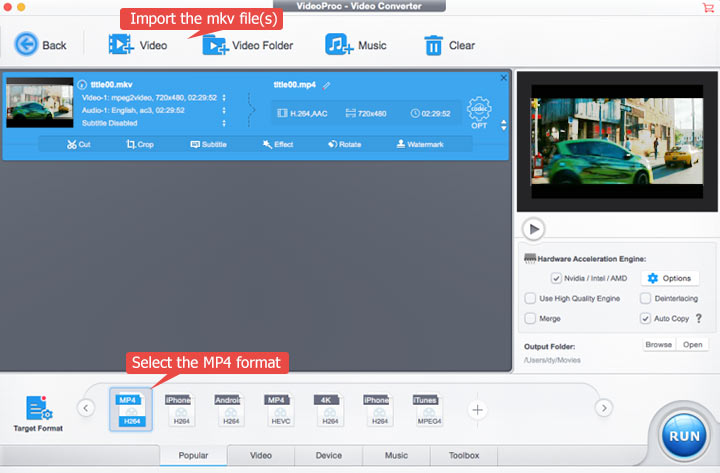Add a video with the Video icon
The height and width of the screenshot is (473, 720).
[x=121, y=45]
